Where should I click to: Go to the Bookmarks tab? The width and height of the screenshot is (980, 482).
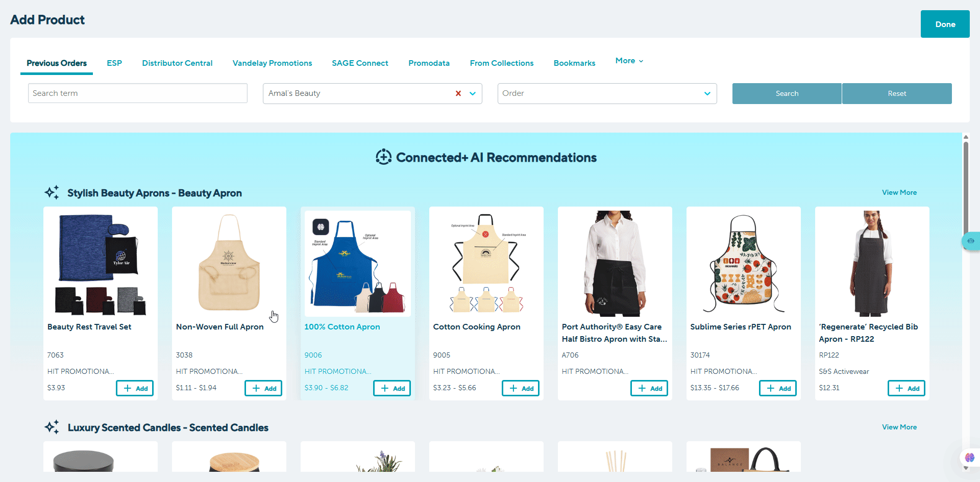pos(574,63)
